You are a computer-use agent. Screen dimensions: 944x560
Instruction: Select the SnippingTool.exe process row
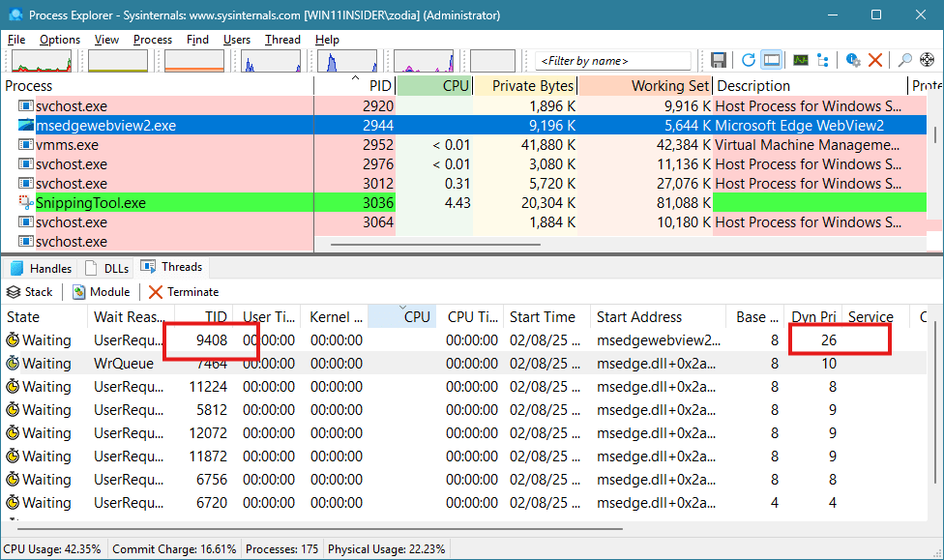coord(90,203)
